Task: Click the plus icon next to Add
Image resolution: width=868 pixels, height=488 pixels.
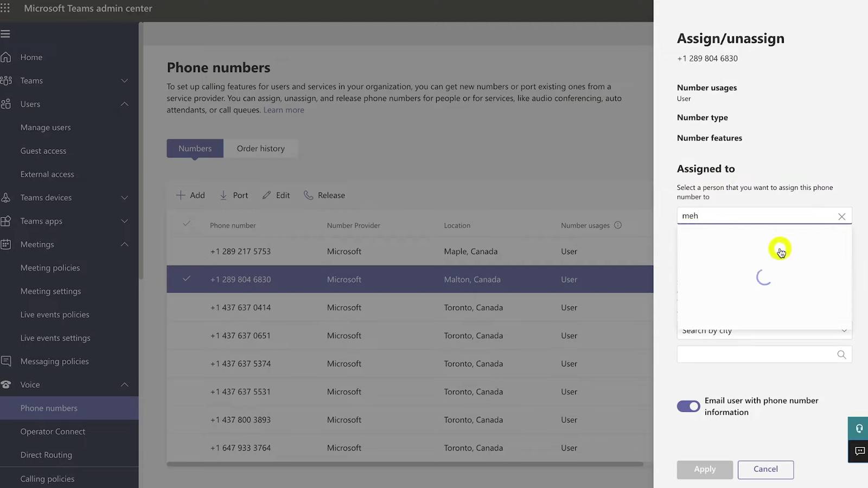Action: pos(181,195)
